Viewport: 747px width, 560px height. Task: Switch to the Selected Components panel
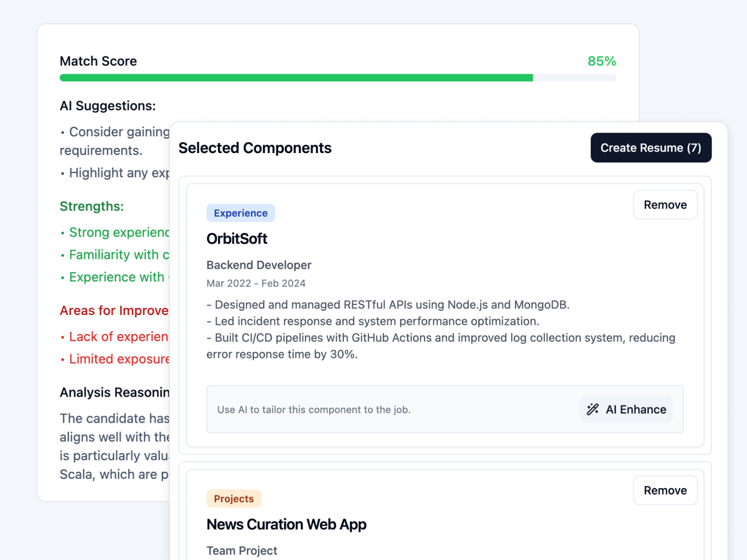click(x=255, y=148)
